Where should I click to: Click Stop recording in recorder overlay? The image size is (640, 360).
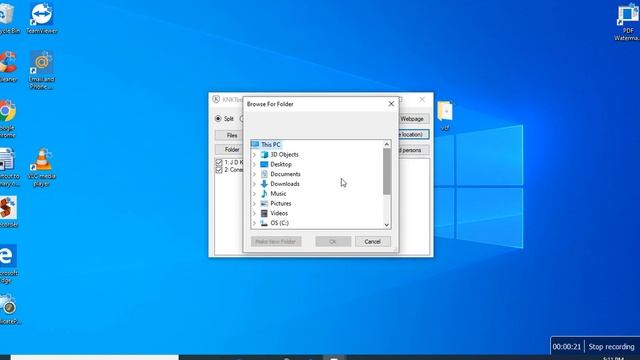click(611, 347)
